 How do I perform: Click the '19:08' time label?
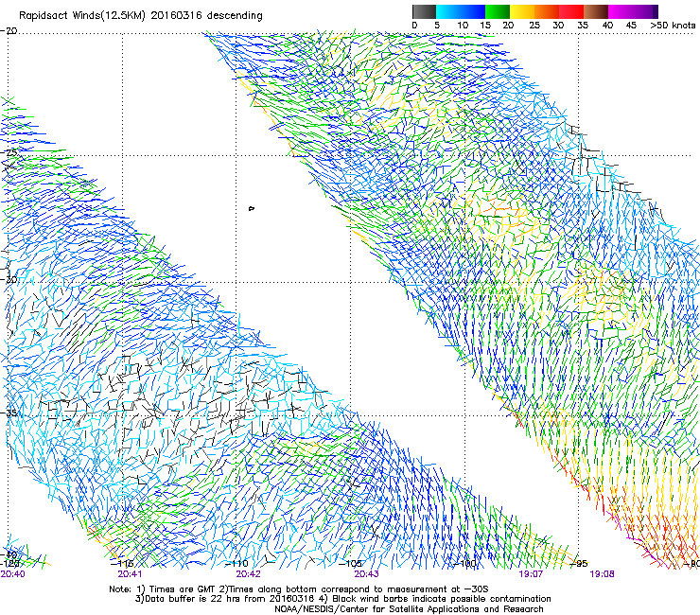click(x=602, y=574)
